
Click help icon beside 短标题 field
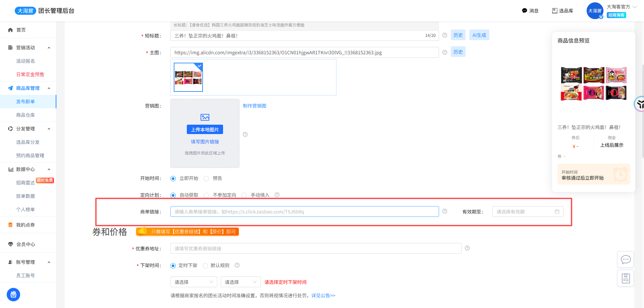pyautogui.click(x=445, y=35)
